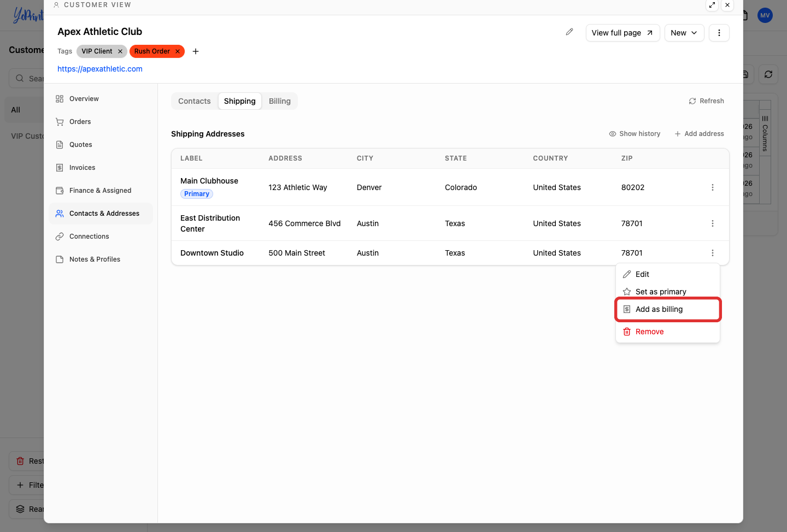787x532 pixels.
Task: Open the apexathletic.com website link
Action: click(x=100, y=69)
